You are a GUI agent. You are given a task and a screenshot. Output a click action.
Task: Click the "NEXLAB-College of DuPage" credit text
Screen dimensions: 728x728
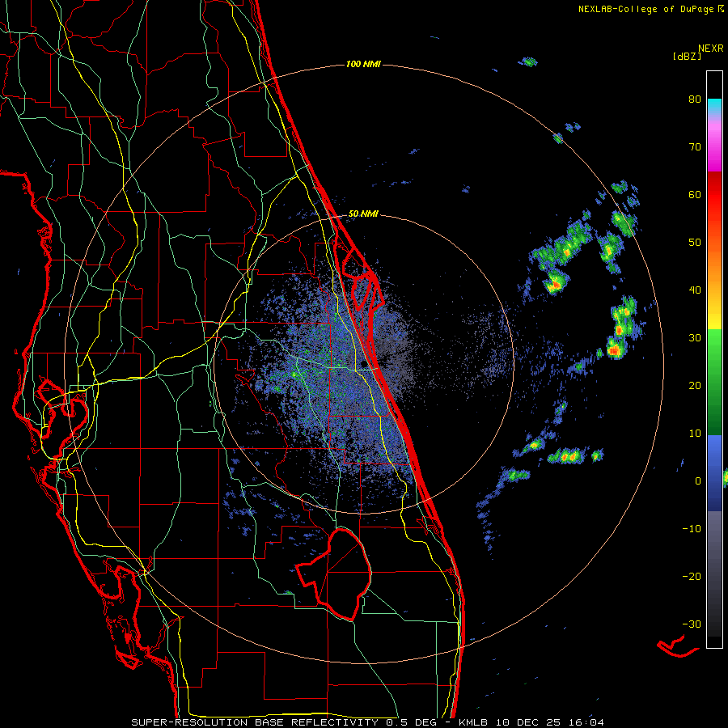(645, 9)
